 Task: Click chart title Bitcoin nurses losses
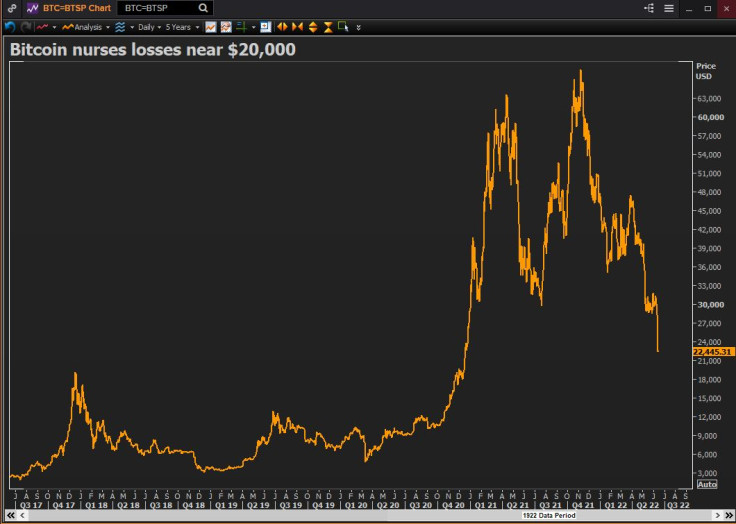pyautogui.click(x=153, y=49)
